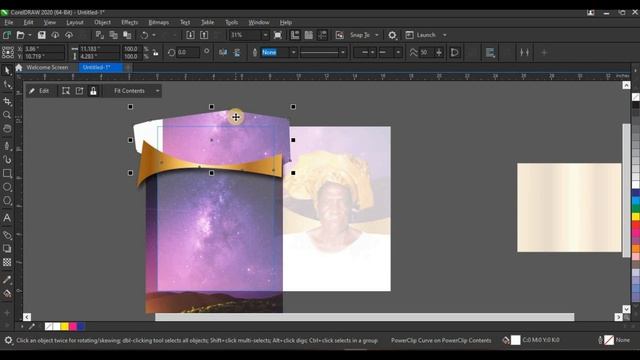Select the Shape tool
Image resolution: width=640 pixels, height=360 pixels.
click(7, 85)
